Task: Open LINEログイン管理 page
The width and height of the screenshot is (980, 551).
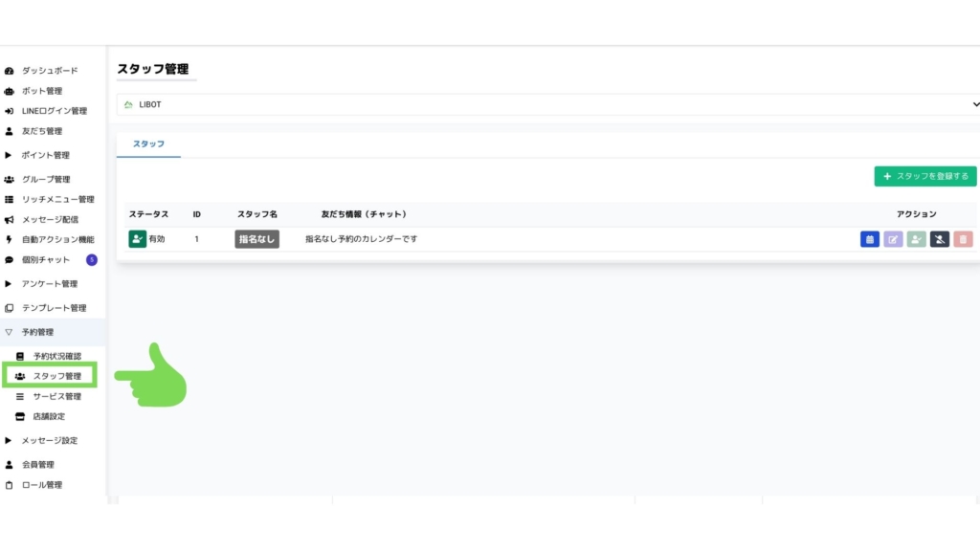Action: pyautogui.click(x=54, y=111)
